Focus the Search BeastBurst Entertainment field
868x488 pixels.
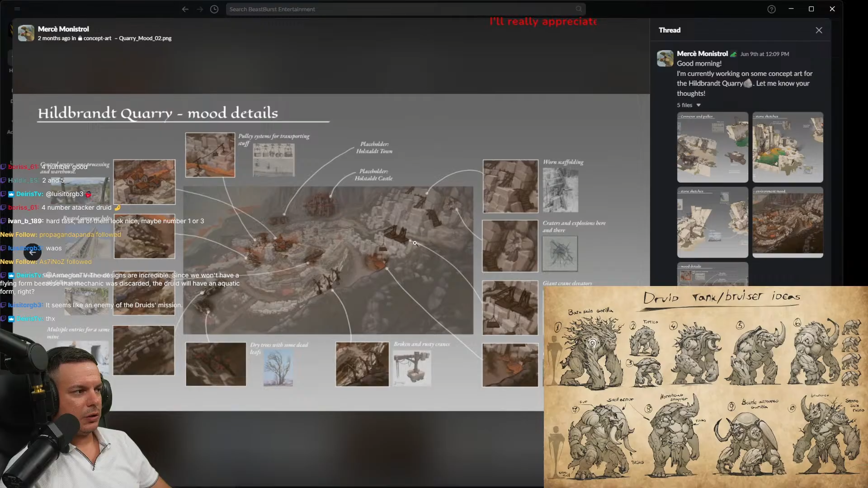coord(406,9)
